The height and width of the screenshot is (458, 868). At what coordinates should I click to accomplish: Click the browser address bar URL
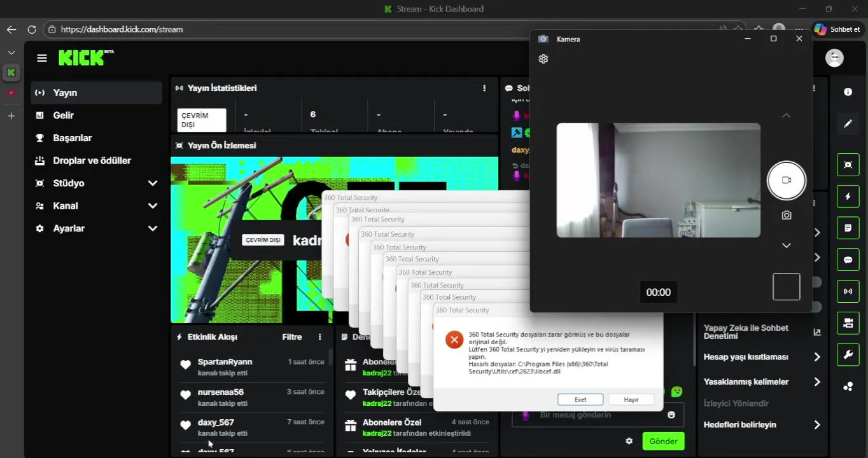[122, 29]
